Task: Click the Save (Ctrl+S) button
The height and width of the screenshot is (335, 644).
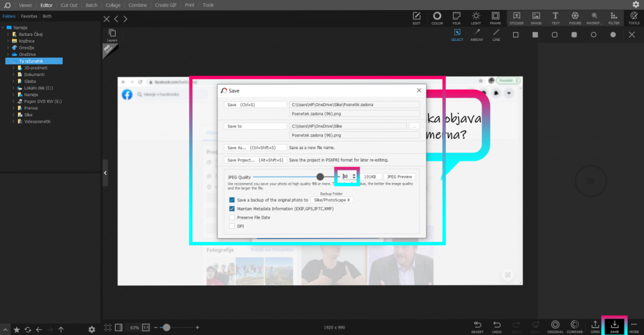Action: 255,105
